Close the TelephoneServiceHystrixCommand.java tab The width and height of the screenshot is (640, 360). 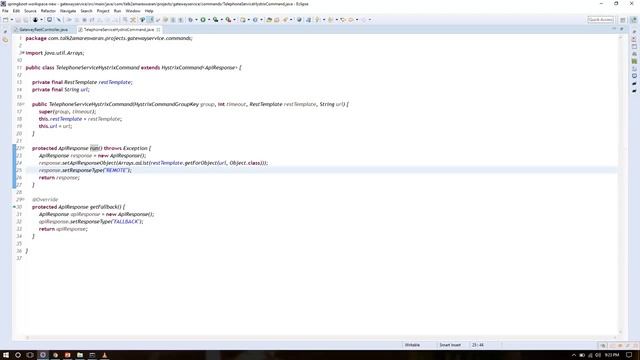(x=158, y=30)
